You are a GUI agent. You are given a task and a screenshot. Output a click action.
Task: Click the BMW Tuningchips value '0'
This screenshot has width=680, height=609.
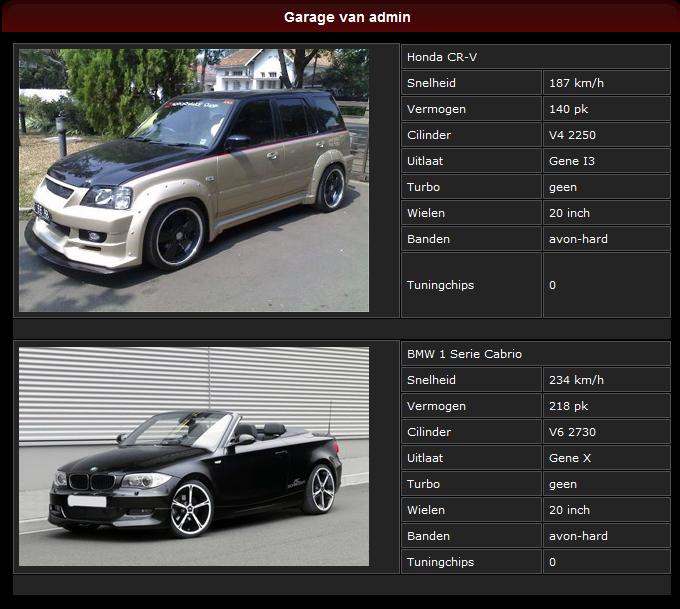pyautogui.click(x=552, y=562)
